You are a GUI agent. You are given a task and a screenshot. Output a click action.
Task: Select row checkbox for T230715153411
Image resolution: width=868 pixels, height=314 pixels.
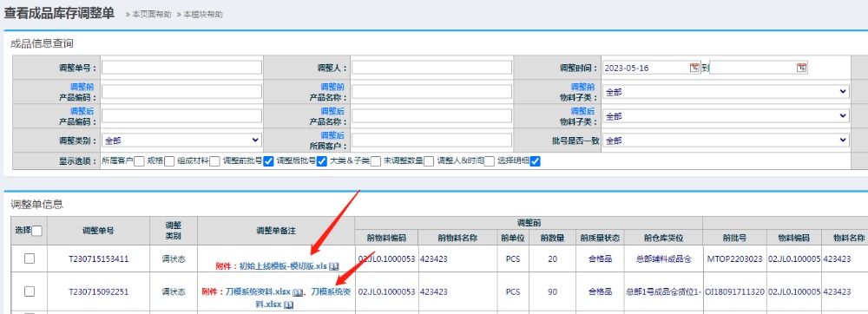(30, 258)
